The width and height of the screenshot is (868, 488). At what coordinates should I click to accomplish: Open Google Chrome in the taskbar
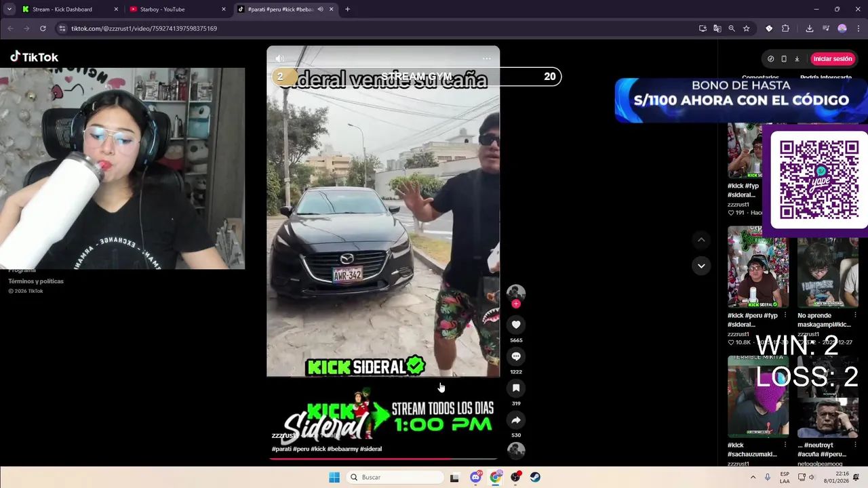(x=496, y=477)
